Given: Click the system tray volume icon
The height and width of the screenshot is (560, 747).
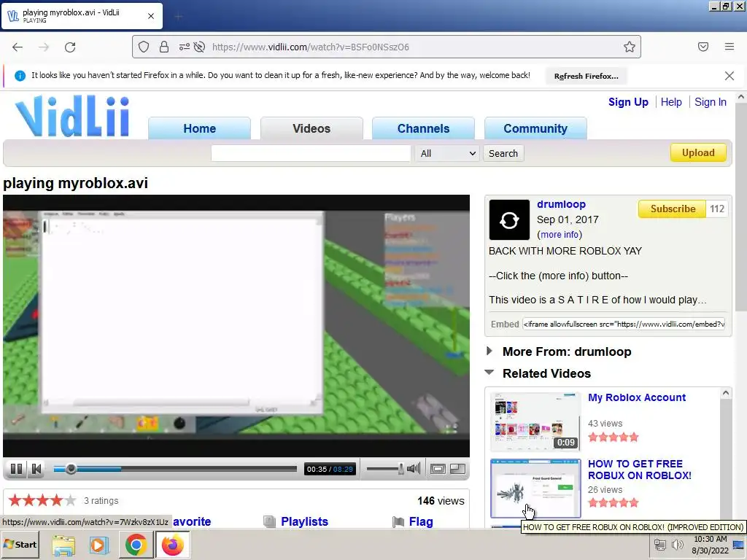Looking at the screenshot, I should click(677, 544).
